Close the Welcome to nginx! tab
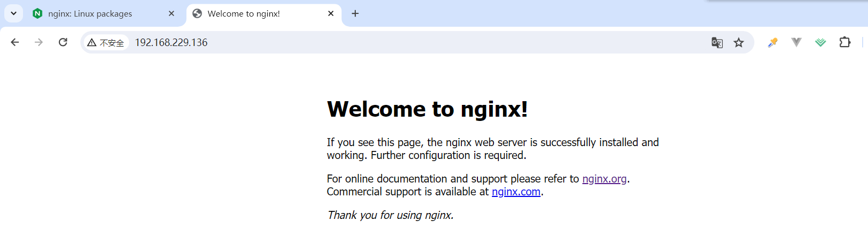This screenshot has width=868, height=228. click(331, 13)
